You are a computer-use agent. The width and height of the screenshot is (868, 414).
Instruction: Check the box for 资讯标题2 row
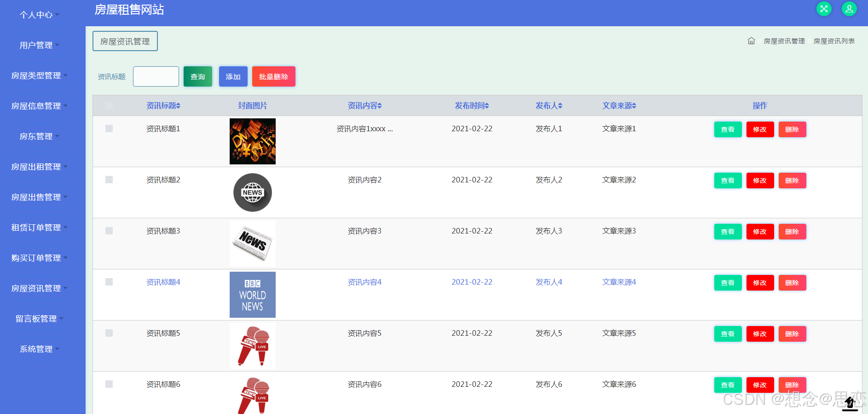pyautogui.click(x=109, y=180)
